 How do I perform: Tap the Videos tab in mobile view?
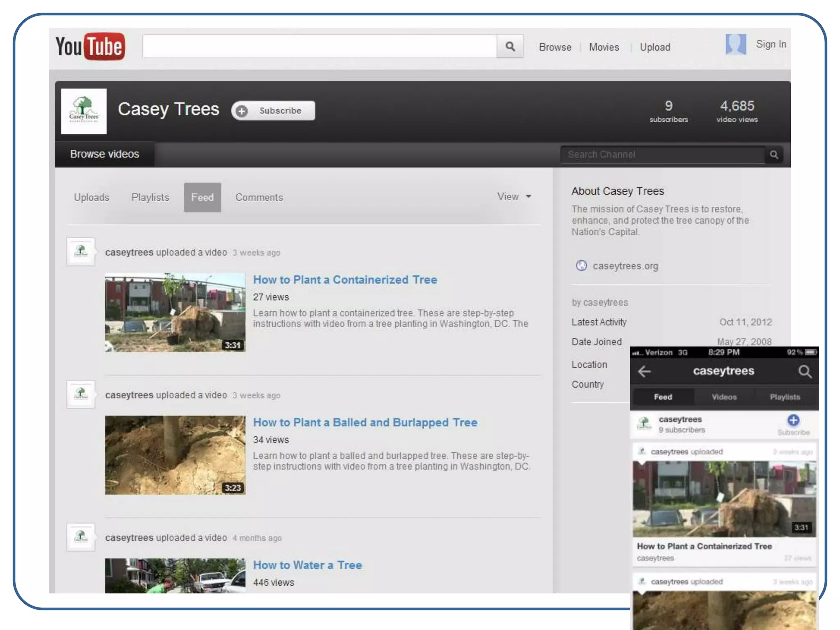point(724,397)
